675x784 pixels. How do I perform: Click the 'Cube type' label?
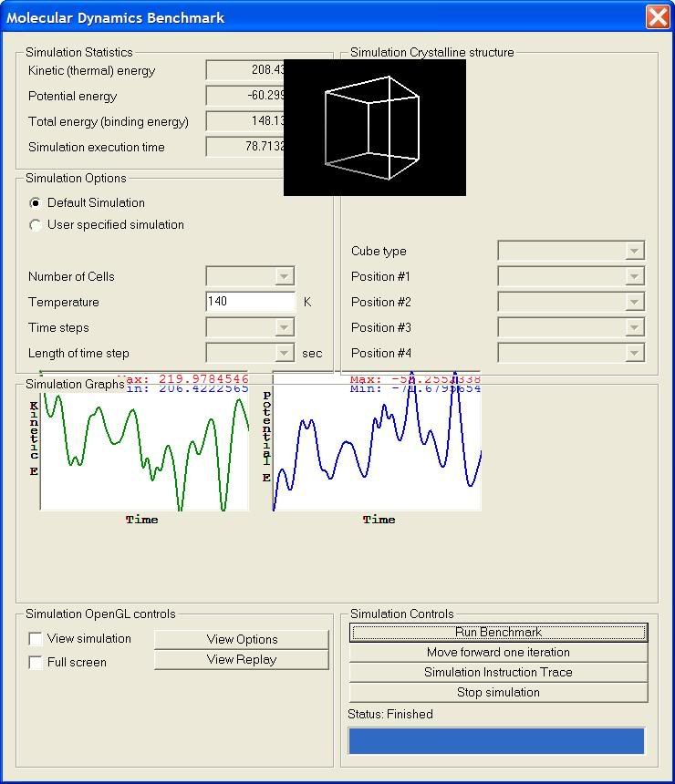click(379, 251)
